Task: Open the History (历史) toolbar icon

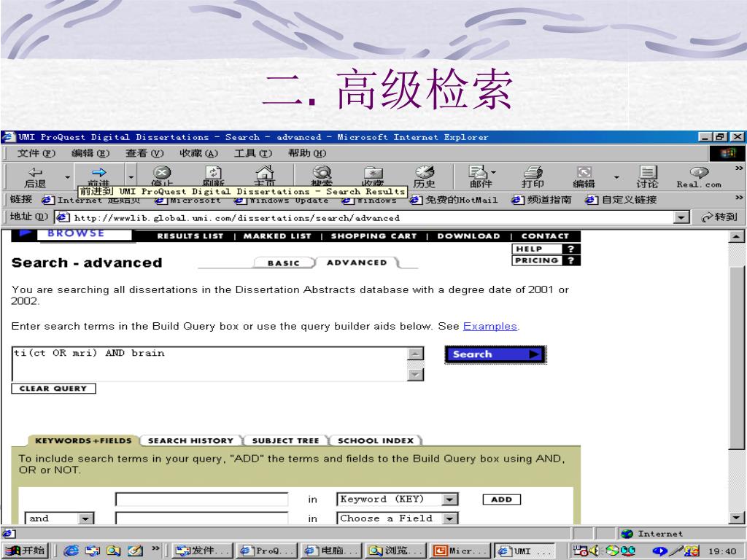Action: coord(424,172)
